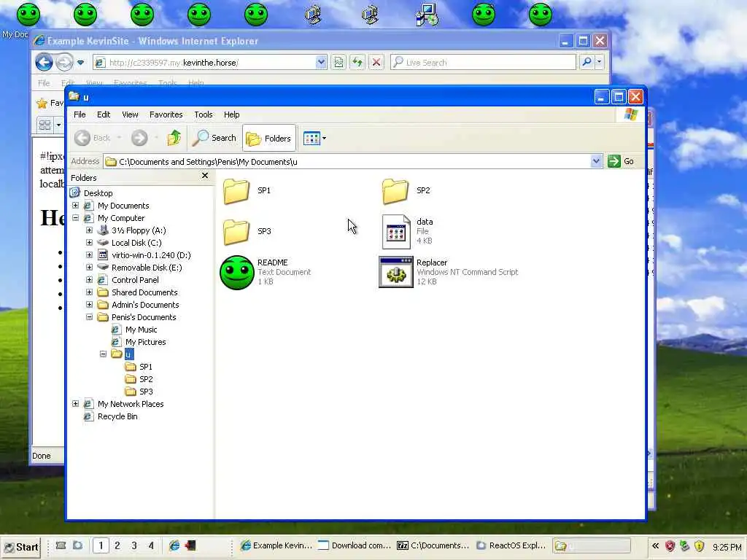Click the Up folder icon in Explorer toolbar
Image resolution: width=747 pixels, height=560 pixels.
point(174,138)
